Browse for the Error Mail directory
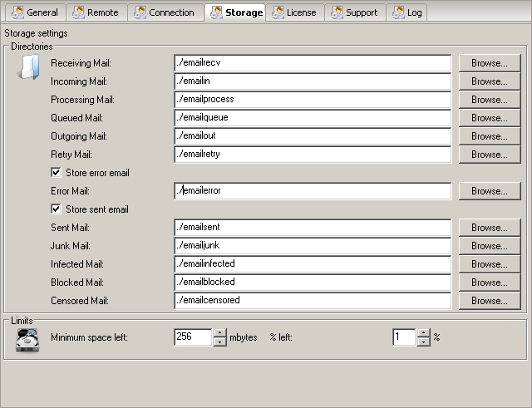532x408 pixels. point(489,191)
